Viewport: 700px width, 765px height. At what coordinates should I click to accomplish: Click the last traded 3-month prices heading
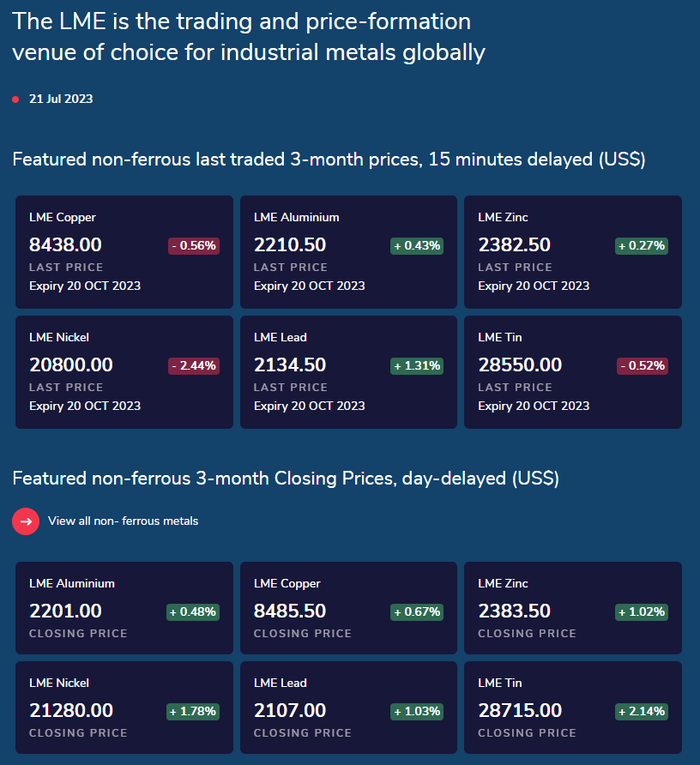(329, 160)
